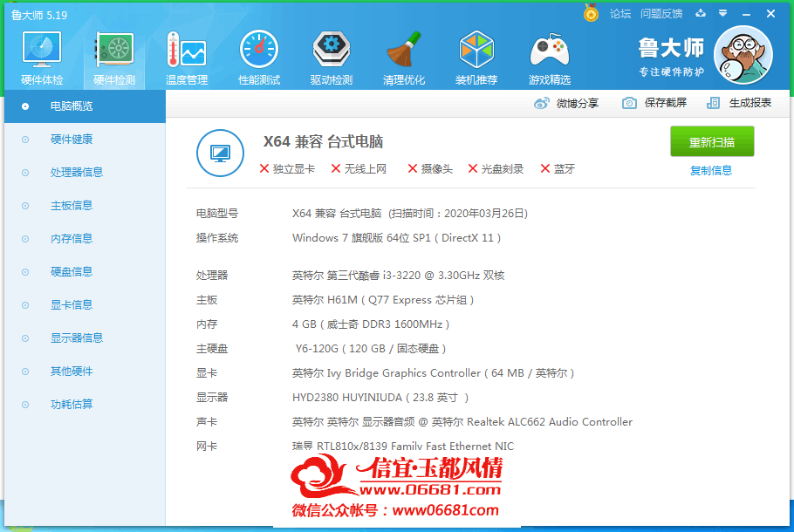Click the Y6-120G hard disk text

[x=370, y=348]
